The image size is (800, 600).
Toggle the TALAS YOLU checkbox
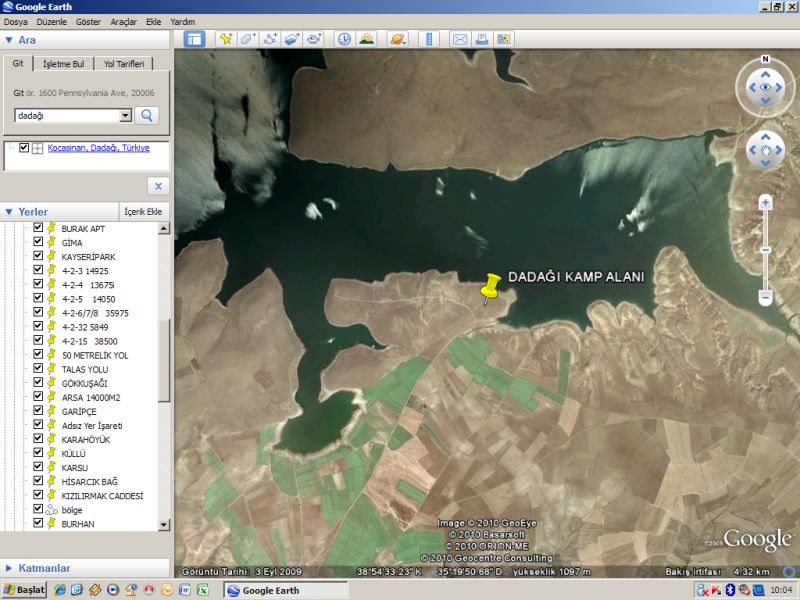pyautogui.click(x=38, y=368)
